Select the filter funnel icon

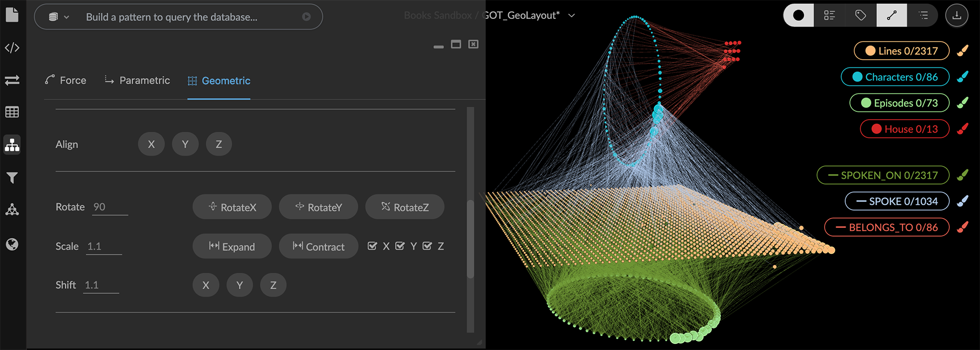tap(12, 178)
